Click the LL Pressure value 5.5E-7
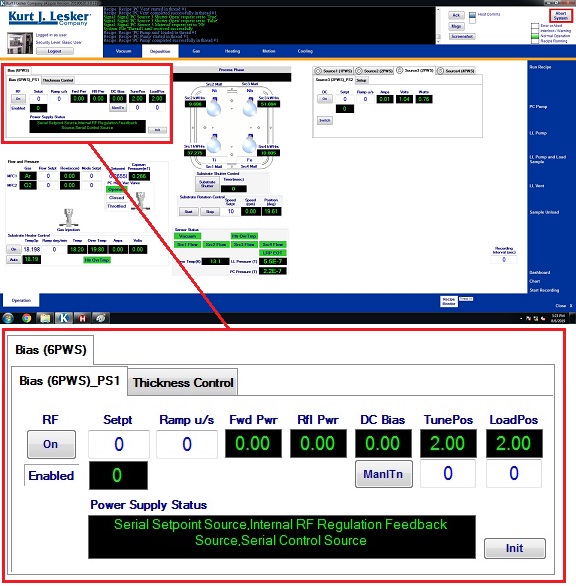The height and width of the screenshot is (587, 576). [272, 261]
